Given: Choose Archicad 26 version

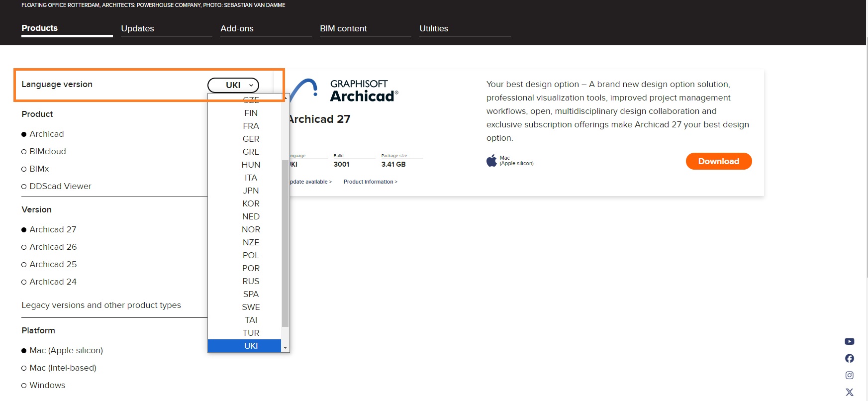Looking at the screenshot, I should [49, 247].
